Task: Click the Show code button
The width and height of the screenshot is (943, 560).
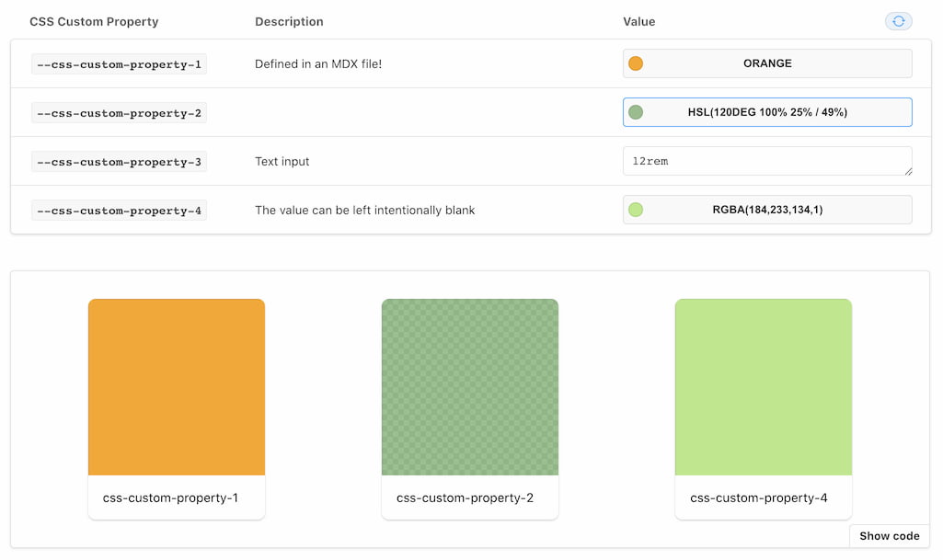Action: (890, 535)
